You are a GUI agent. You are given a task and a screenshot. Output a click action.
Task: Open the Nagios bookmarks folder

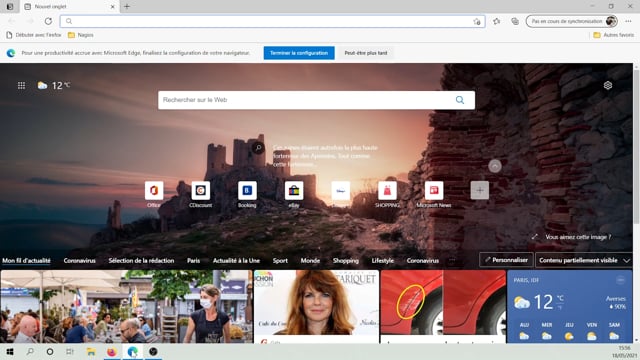pos(81,35)
